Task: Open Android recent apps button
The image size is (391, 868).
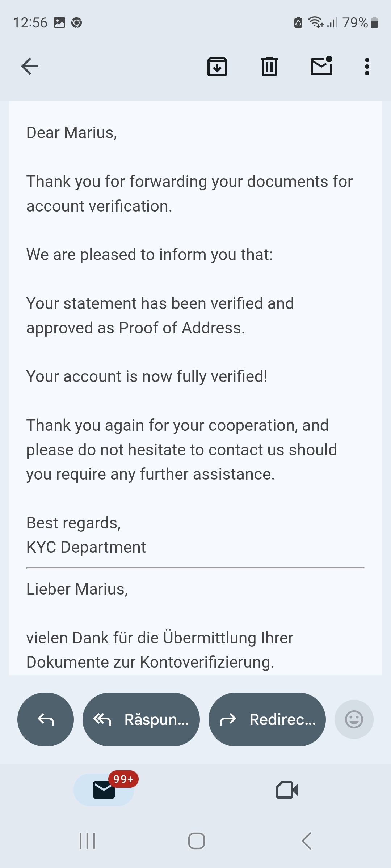Action: coord(87,841)
